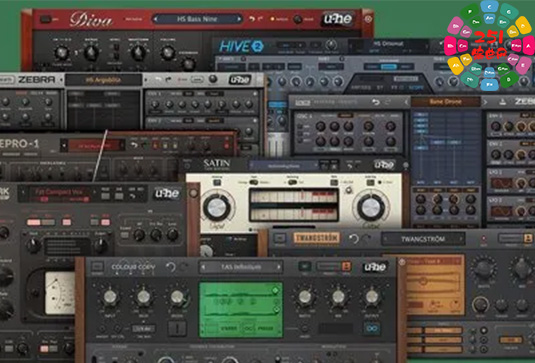The height and width of the screenshot is (363, 535).
Task: Select next preset after Bone Drone
Action: coord(485,102)
